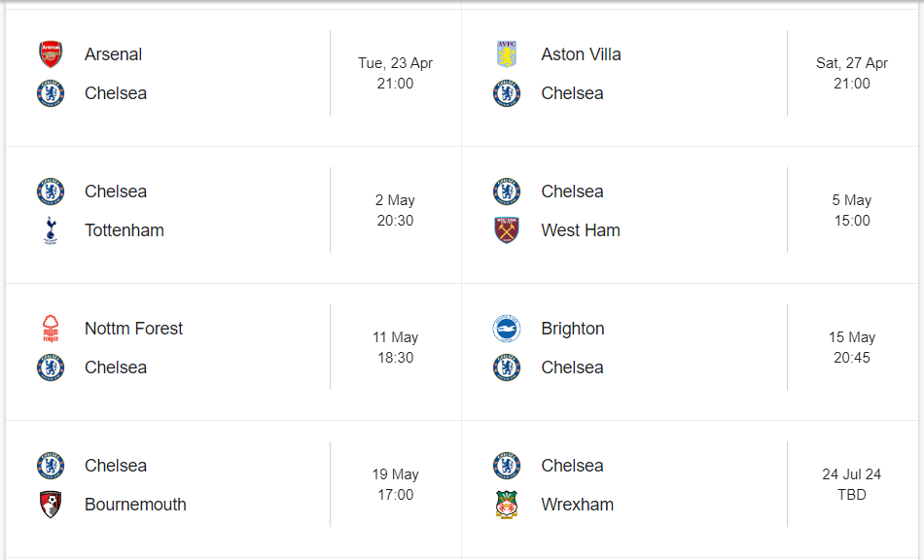
Task: Click the Bournemouth team name
Action: (x=135, y=505)
